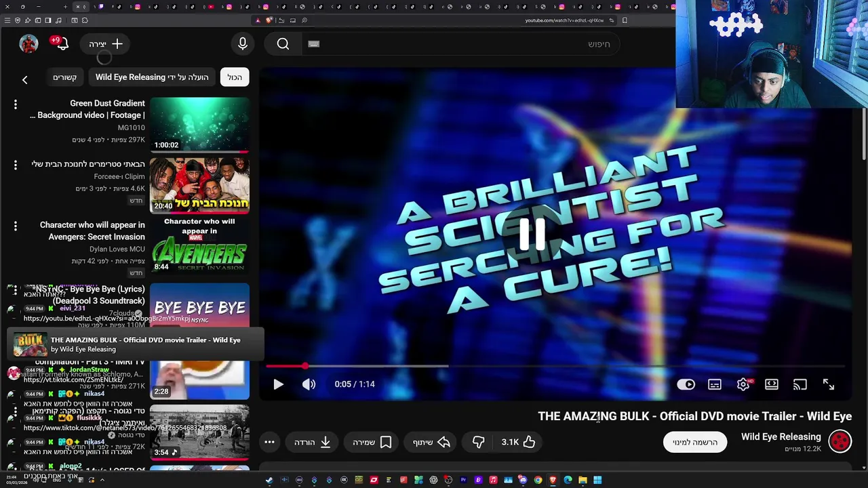Toggle the autoplay switch
This screenshot has height=488, width=868.
click(686, 384)
